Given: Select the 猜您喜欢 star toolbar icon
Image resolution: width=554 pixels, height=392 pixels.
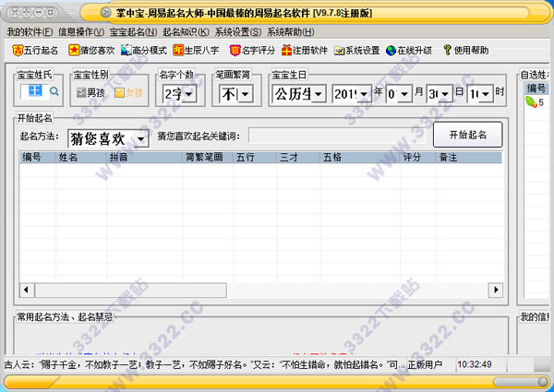Looking at the screenshot, I should coord(74,50).
